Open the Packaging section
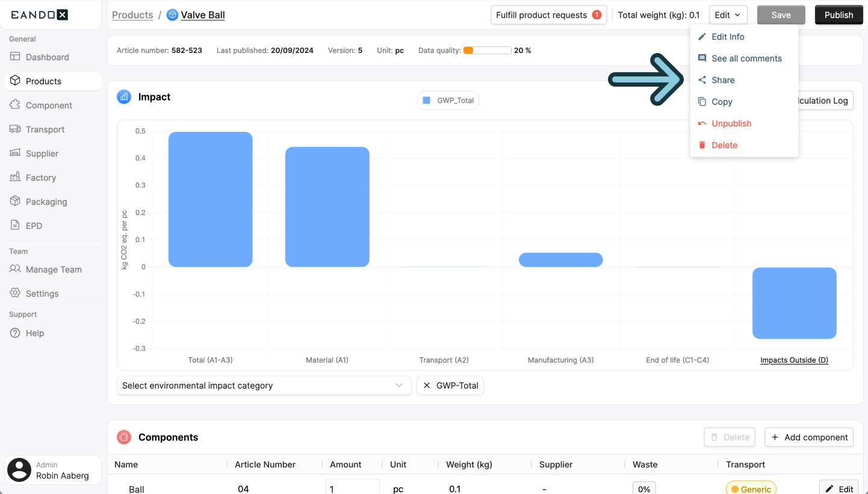868x494 pixels. click(47, 201)
